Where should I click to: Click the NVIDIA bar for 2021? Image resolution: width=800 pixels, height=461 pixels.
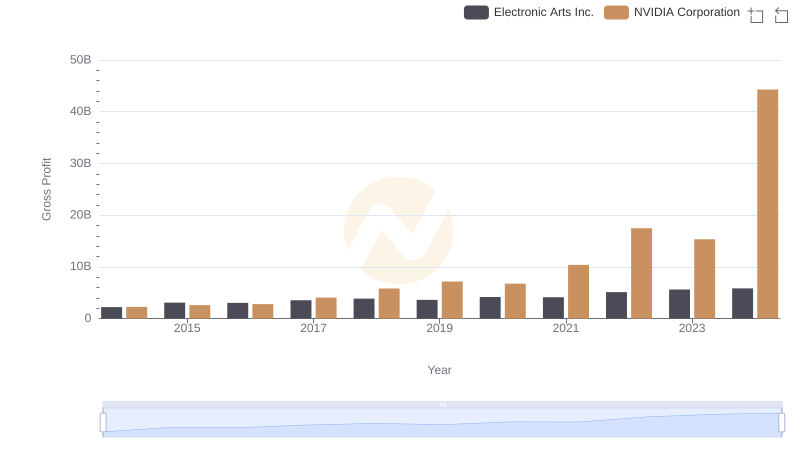click(x=578, y=292)
